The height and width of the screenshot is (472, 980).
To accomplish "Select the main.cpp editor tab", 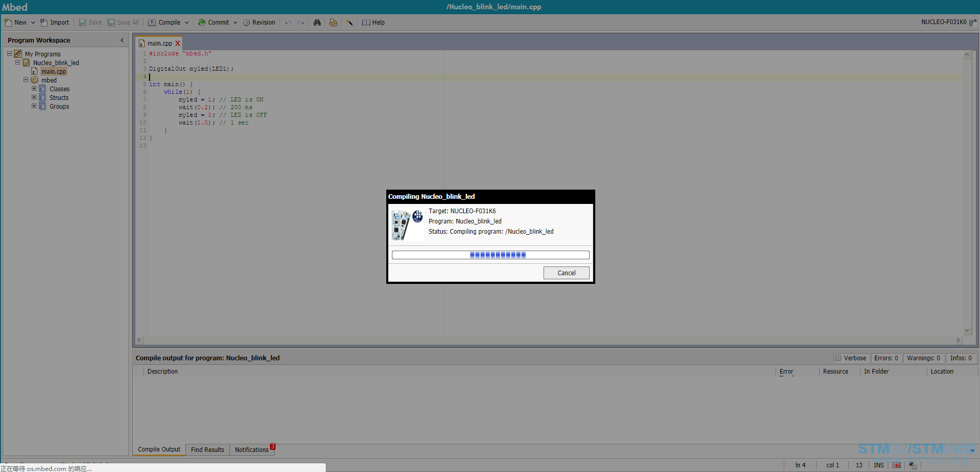I will pyautogui.click(x=159, y=44).
